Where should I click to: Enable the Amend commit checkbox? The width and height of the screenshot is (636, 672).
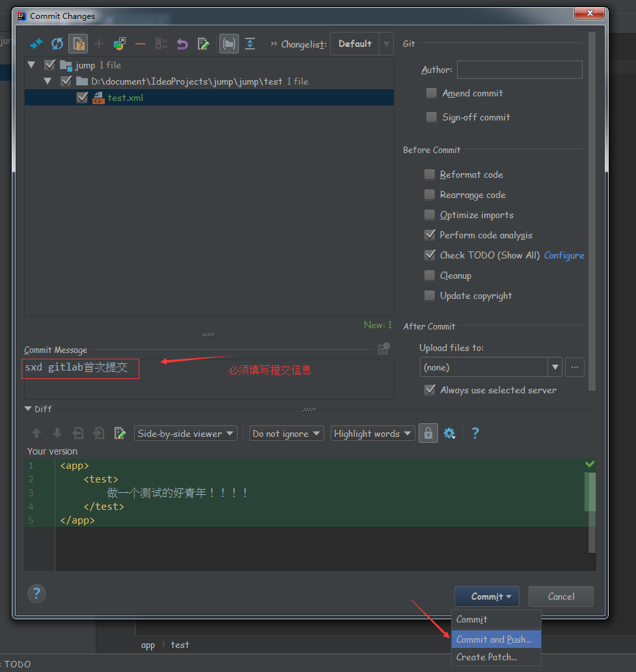(x=431, y=93)
